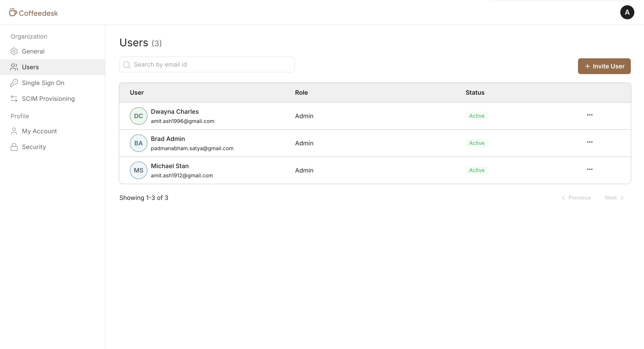Click the DC avatar for Dwayna Charles
Screen dimensions: 644x349
(138, 116)
